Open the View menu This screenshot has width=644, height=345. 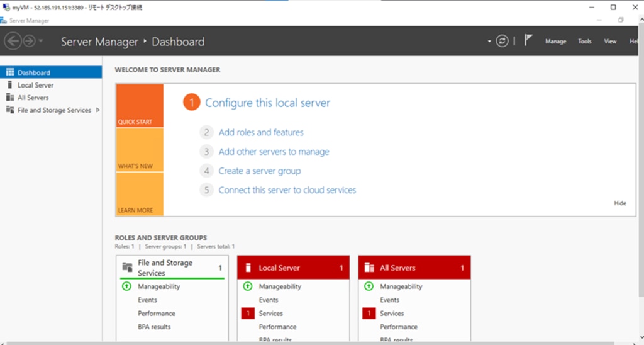tap(610, 41)
